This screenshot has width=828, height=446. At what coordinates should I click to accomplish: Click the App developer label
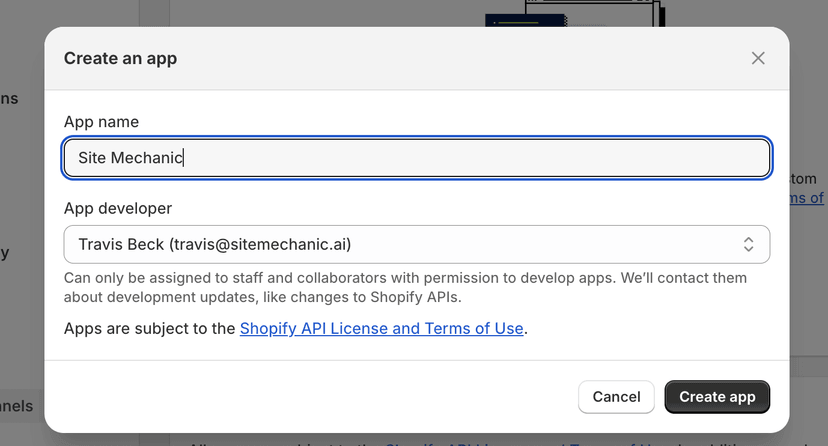[x=118, y=208]
